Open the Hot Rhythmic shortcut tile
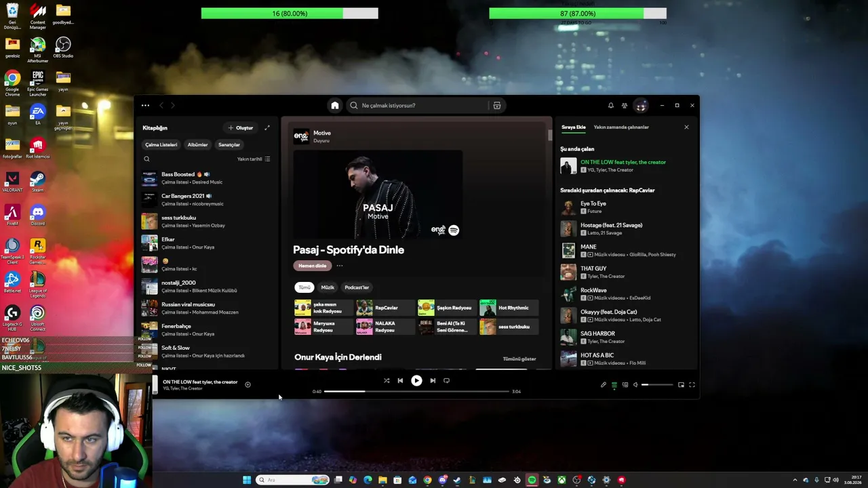The height and width of the screenshot is (488, 868). 509,308
